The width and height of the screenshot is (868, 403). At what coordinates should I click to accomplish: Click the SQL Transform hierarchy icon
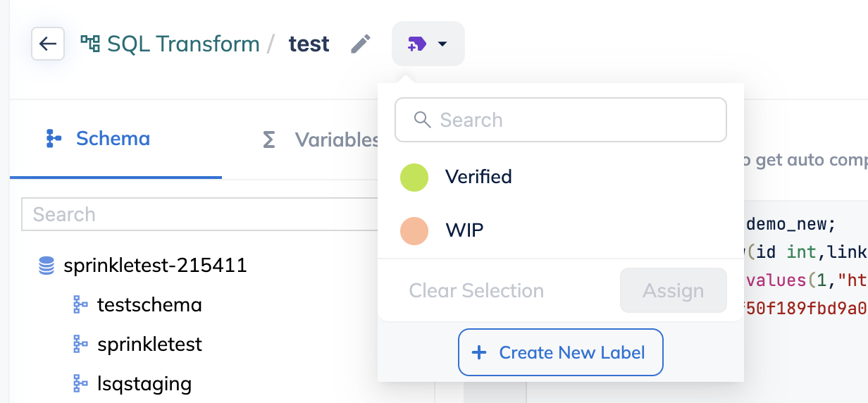click(x=90, y=44)
